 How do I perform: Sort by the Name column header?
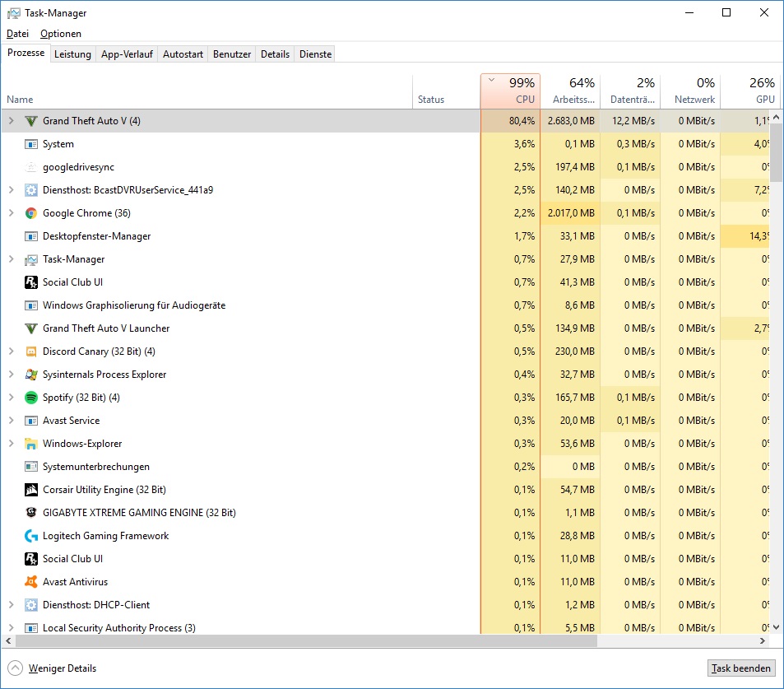click(x=207, y=91)
